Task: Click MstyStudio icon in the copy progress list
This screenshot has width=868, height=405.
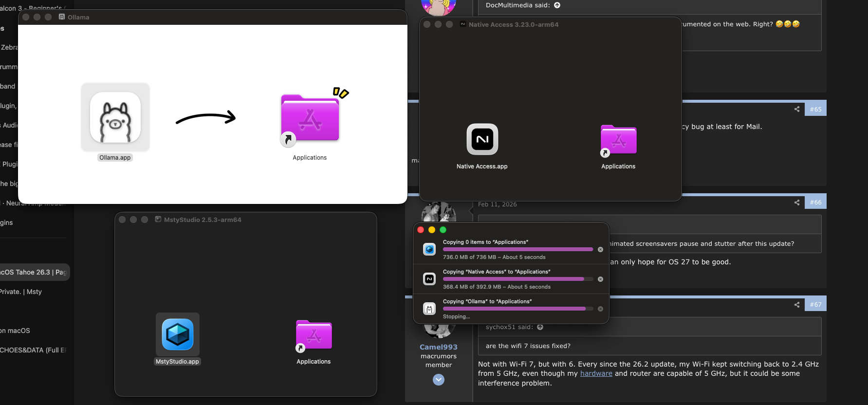Action: point(429,249)
